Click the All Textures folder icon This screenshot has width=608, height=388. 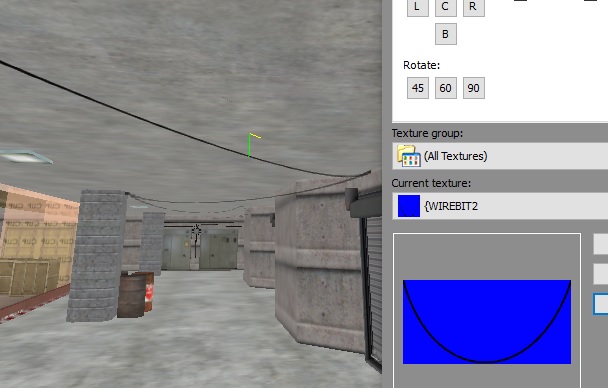(408, 156)
